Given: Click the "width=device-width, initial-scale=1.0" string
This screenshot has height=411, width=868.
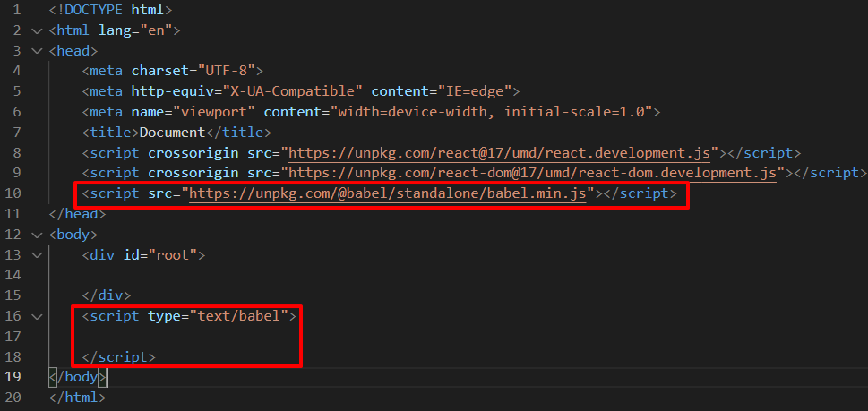Looking at the screenshot, I should point(491,112).
